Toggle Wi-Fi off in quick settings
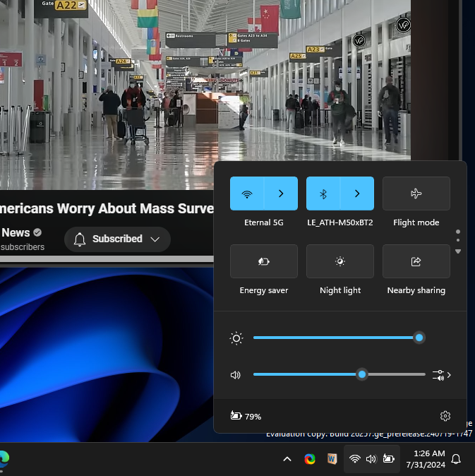Viewport: 475px width, 476px height. pos(247,194)
